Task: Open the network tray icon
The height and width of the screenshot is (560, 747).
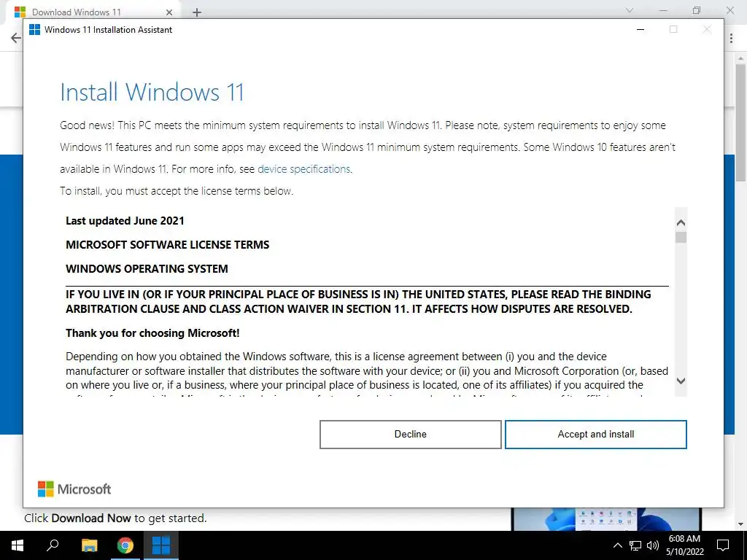Action: [635, 545]
